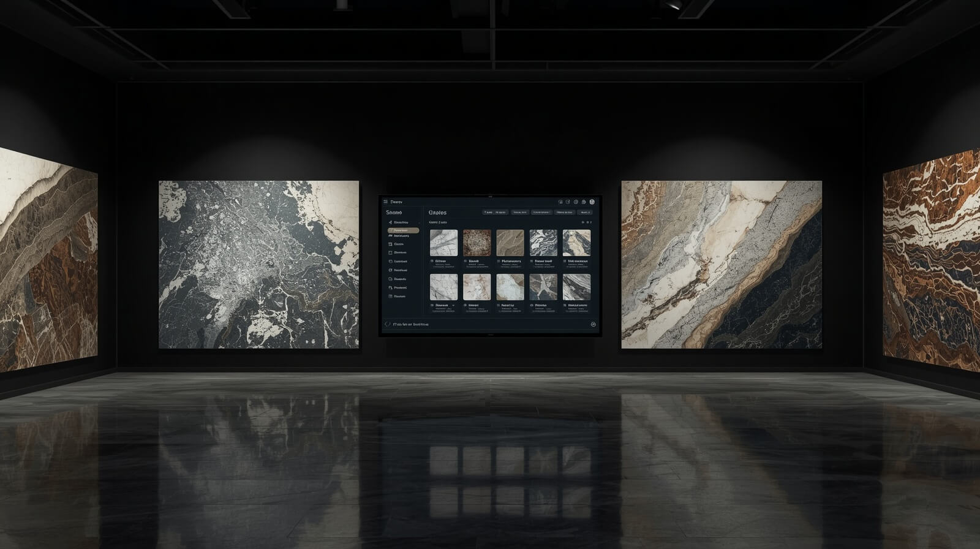Viewport: 980px width, 549px height.
Task: Click the widest filter pill beside the page title
Action: 495,212
